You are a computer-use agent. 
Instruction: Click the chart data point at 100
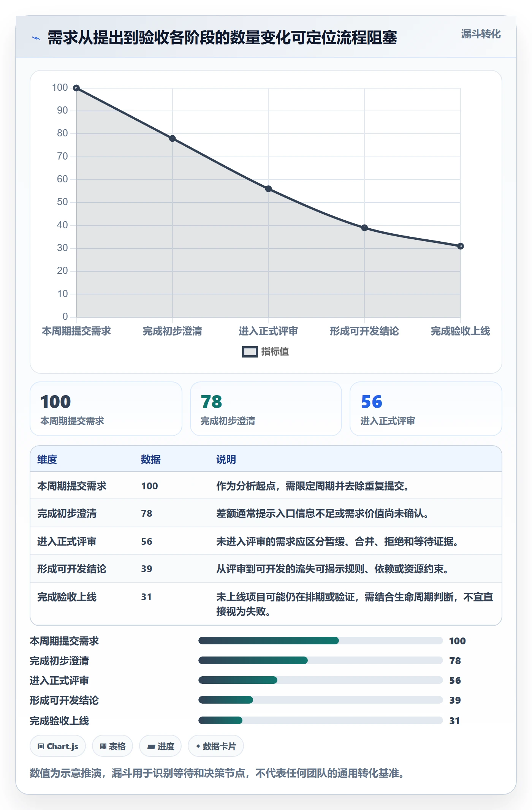[76, 88]
